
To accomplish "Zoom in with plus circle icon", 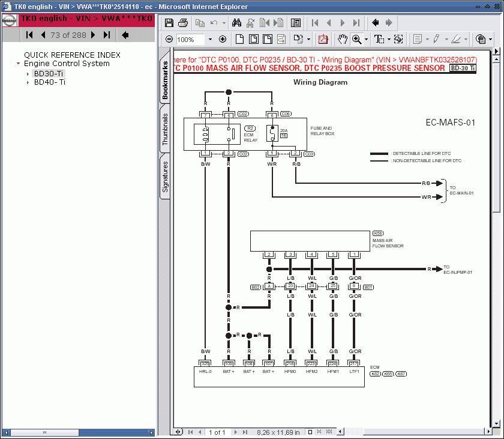I will 223,39.
